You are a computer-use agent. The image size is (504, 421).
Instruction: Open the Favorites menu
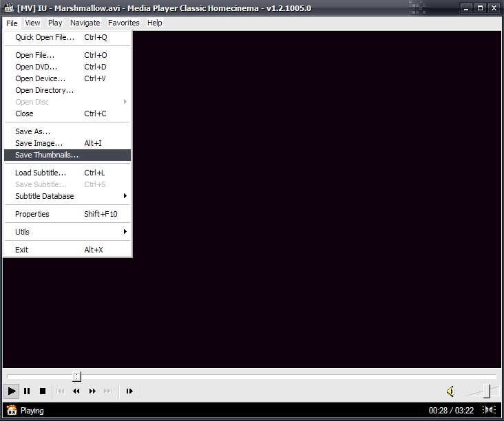[x=124, y=23]
